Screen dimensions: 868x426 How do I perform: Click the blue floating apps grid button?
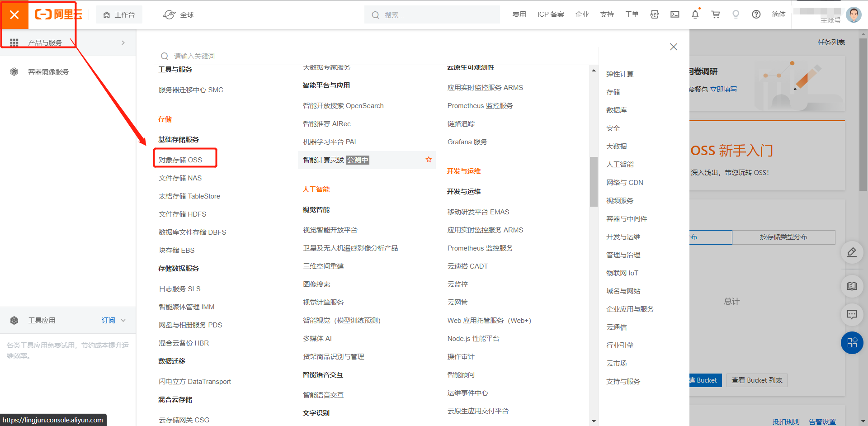(852, 343)
